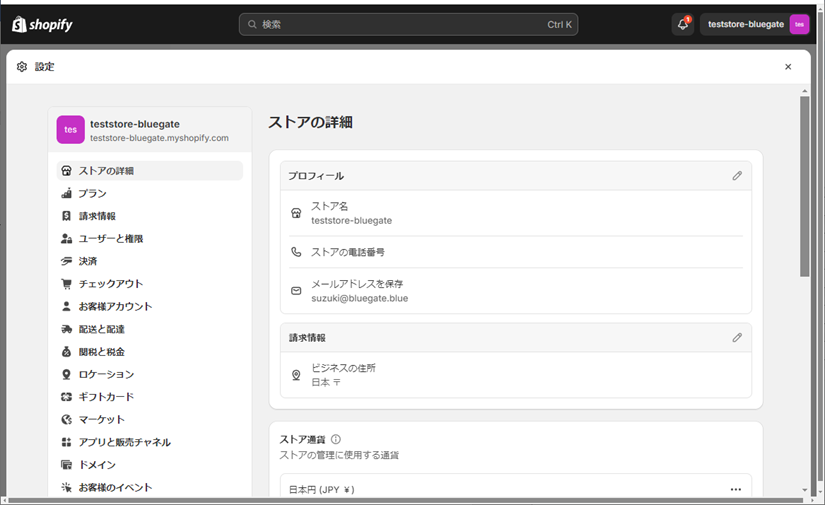Edit the profile section with pencil icon
Screen dimensions: 825x505
[x=737, y=176]
